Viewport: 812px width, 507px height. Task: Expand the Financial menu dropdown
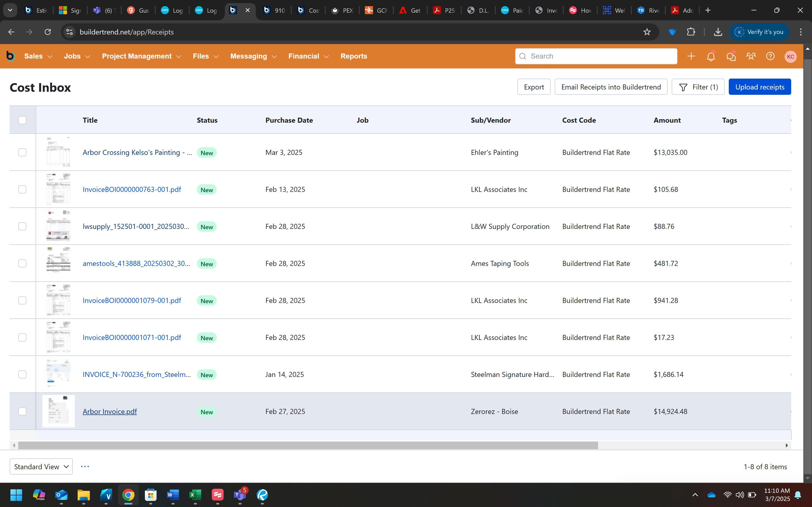click(308, 56)
